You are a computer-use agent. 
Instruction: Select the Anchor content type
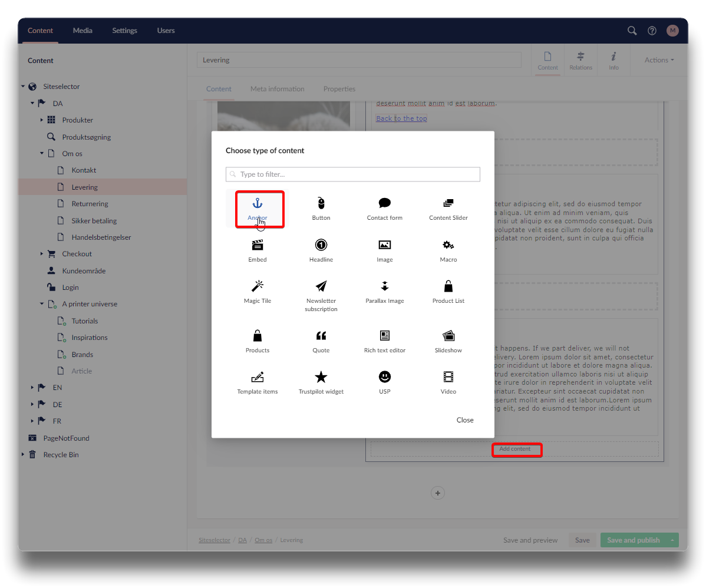(x=258, y=209)
